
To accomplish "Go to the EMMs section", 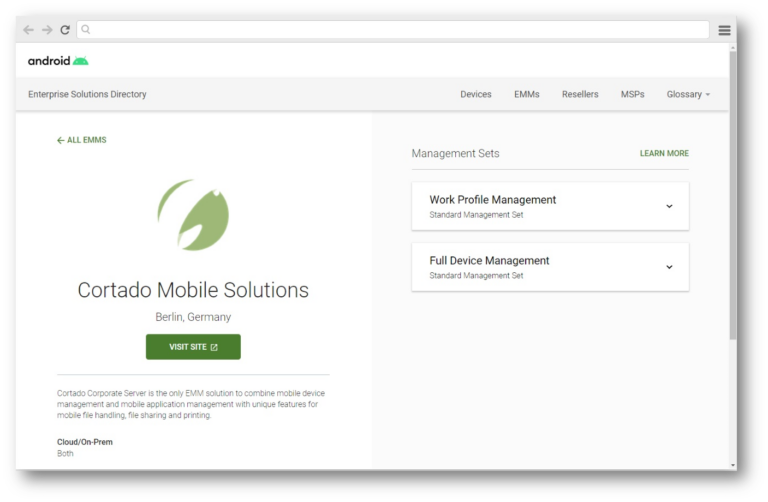I will (527, 94).
